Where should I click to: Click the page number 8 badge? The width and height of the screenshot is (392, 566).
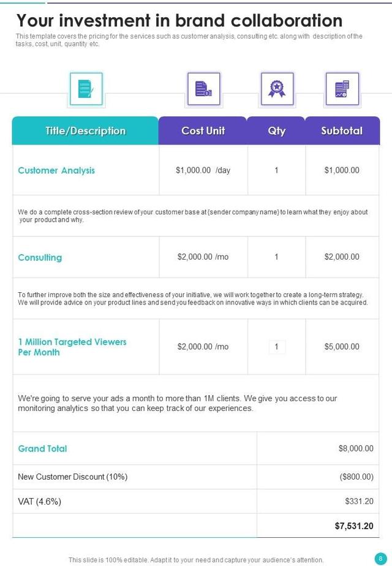pos(380,558)
